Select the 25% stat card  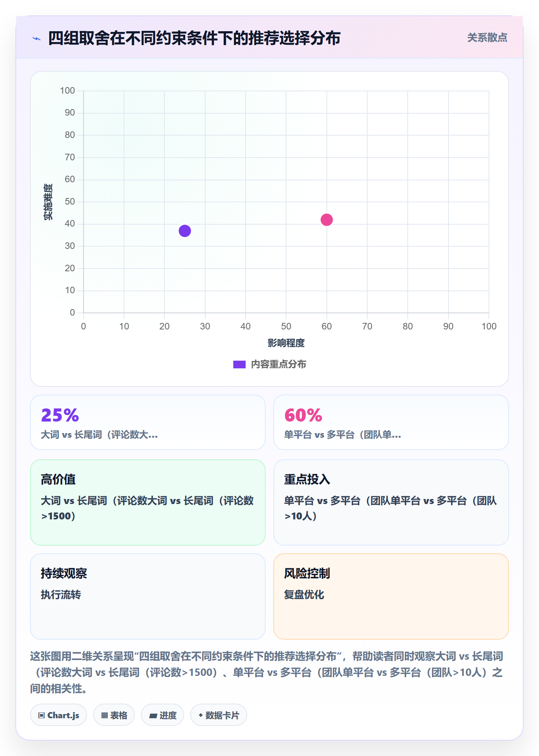click(148, 422)
